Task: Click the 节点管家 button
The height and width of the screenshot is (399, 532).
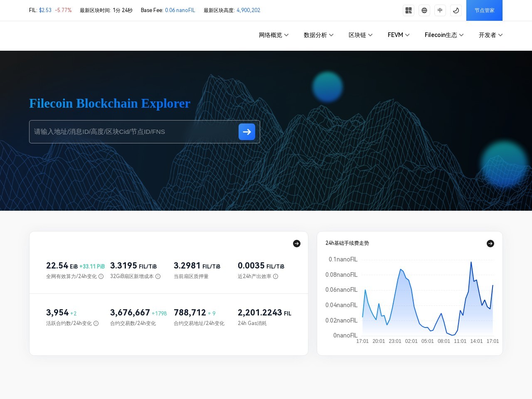Action: coord(484,10)
